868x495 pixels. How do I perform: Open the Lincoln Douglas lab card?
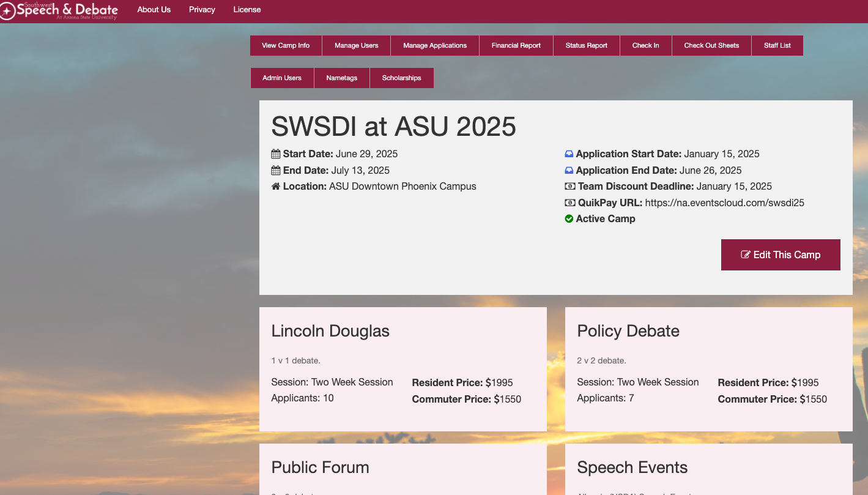[403, 370]
